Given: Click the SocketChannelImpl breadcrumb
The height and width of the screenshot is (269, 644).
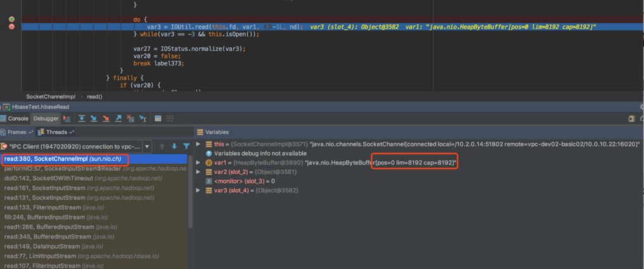Looking at the screenshot, I should (x=51, y=96).
